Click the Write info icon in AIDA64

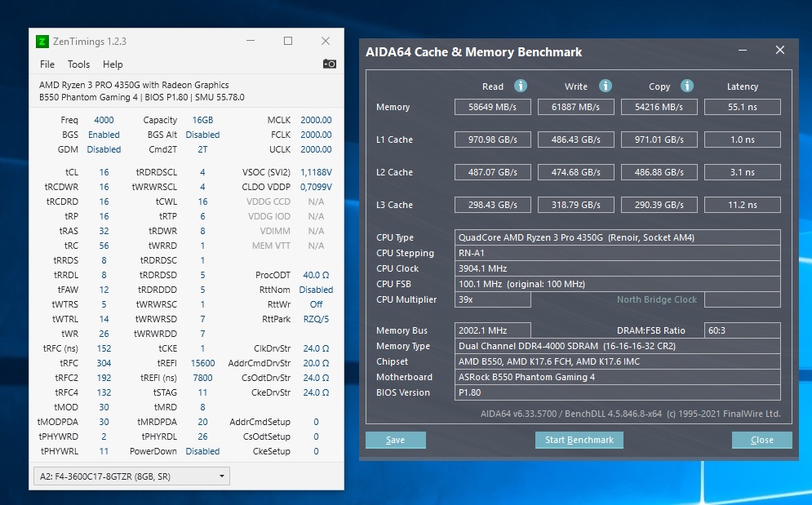(606, 86)
